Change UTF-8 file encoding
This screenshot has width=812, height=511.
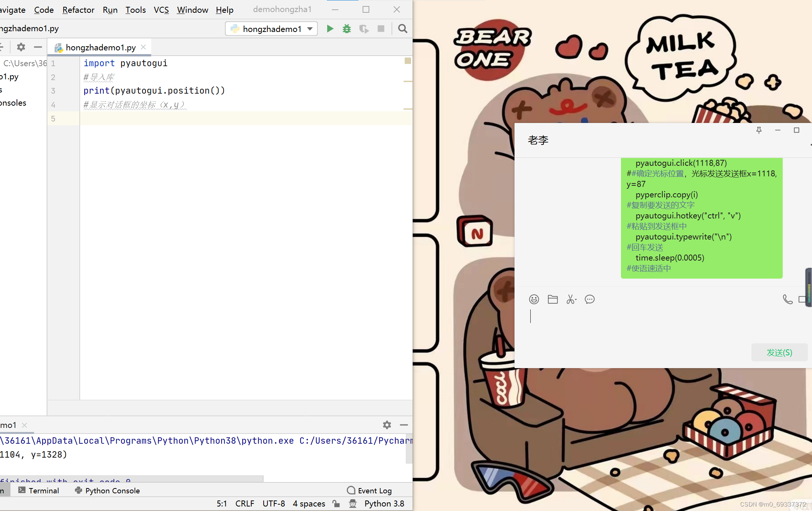[274, 503]
